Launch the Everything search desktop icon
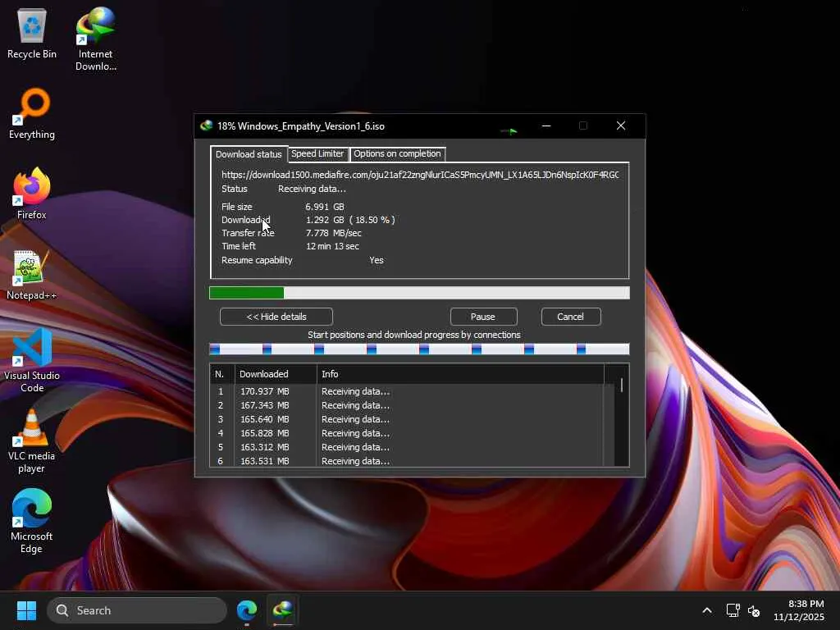The image size is (840, 630). pyautogui.click(x=32, y=113)
